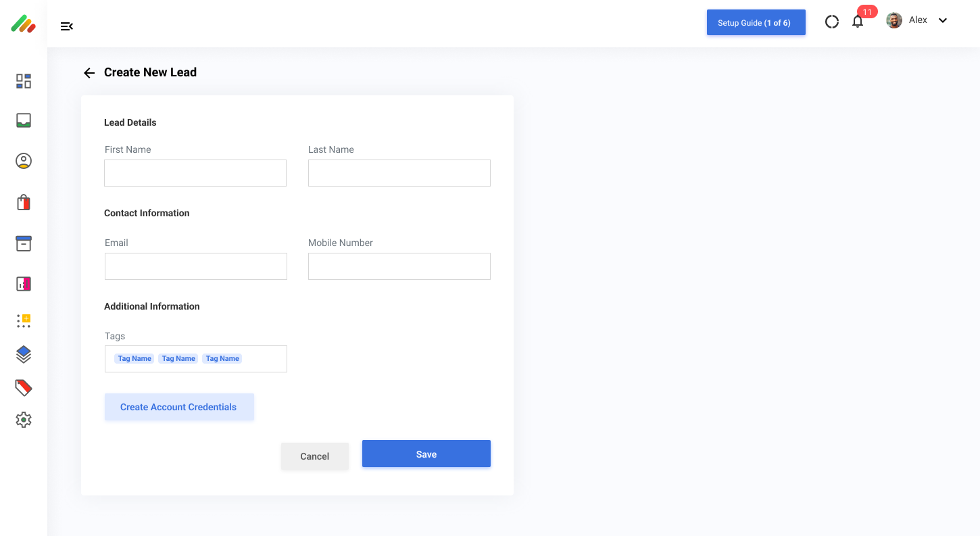Screen dimensions: 980x536
Task: Go back using the arrow beside Create New Lead
Action: click(89, 73)
